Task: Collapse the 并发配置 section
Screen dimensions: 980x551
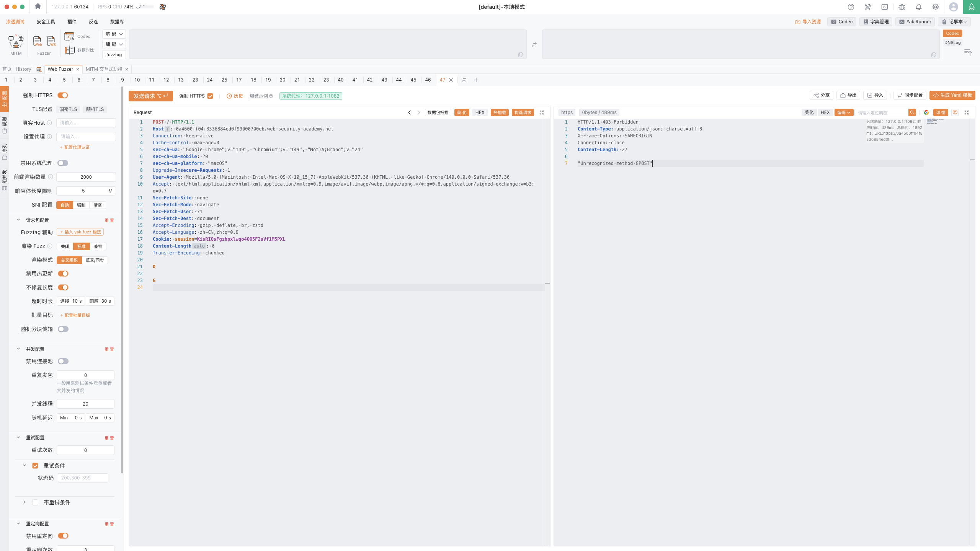Action: (x=18, y=349)
